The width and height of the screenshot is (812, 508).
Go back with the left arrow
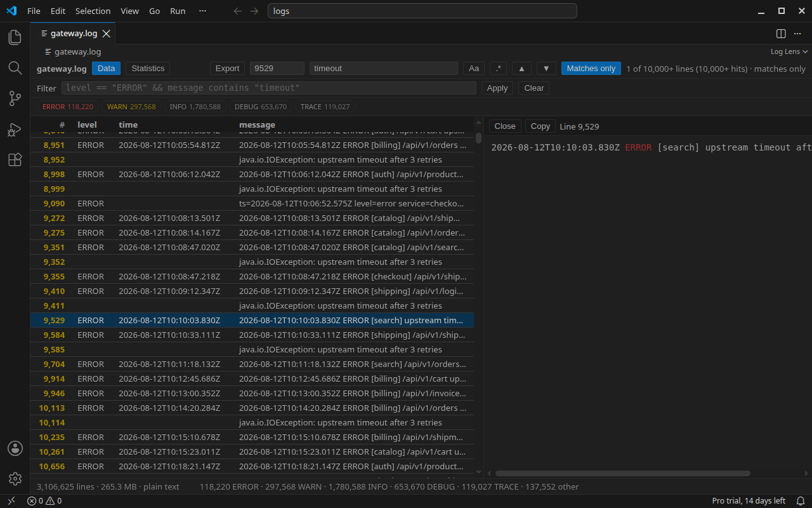(x=238, y=11)
